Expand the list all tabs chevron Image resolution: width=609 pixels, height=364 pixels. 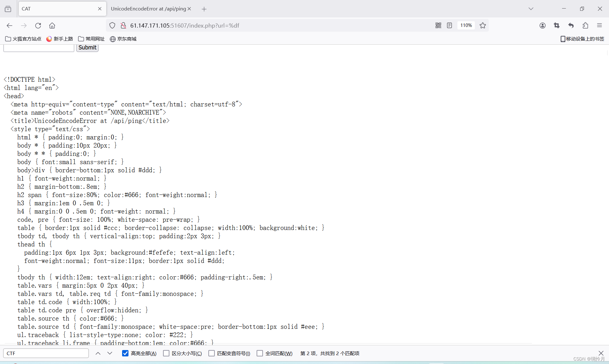click(x=531, y=9)
